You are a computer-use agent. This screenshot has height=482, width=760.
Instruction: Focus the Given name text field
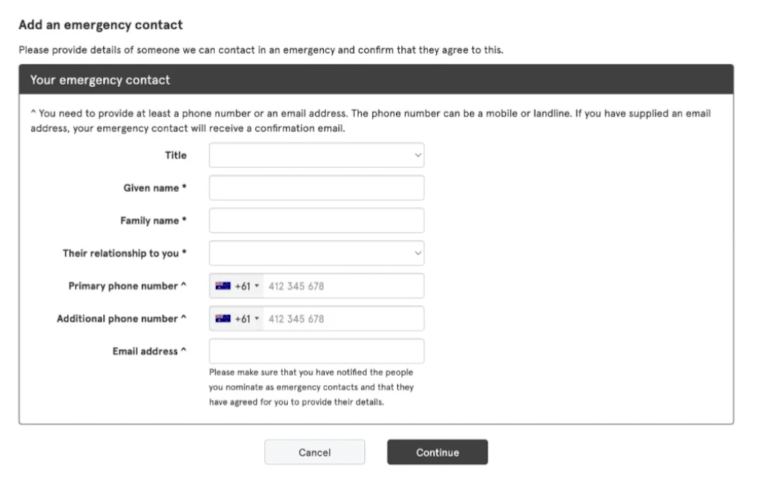pos(316,188)
